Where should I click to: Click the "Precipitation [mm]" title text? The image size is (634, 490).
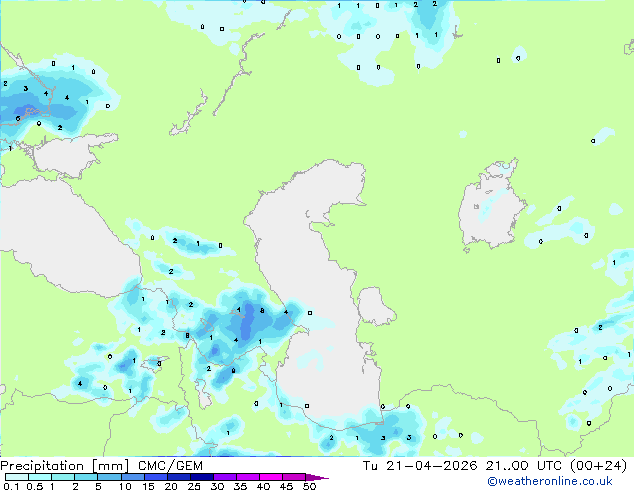click(65, 466)
